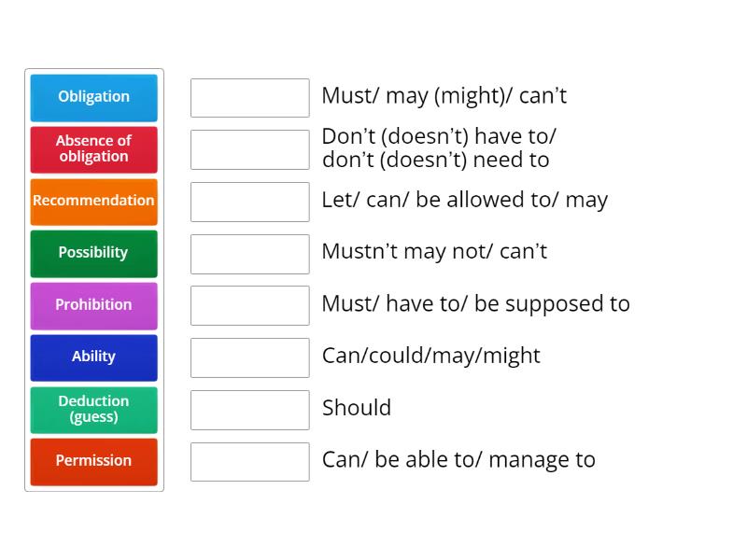Click the answer box for "Can/could/may/might"

pyautogui.click(x=249, y=357)
